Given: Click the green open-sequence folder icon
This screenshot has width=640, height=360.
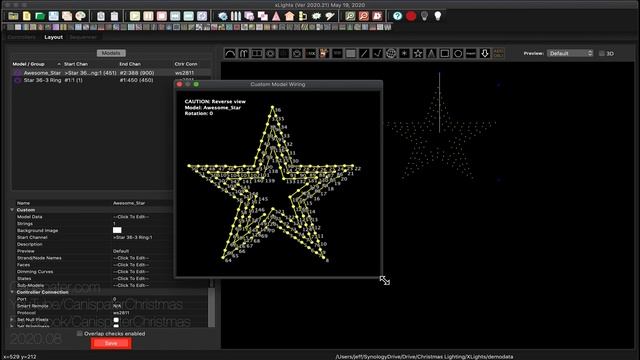Looking at the screenshot, I should point(40,16).
